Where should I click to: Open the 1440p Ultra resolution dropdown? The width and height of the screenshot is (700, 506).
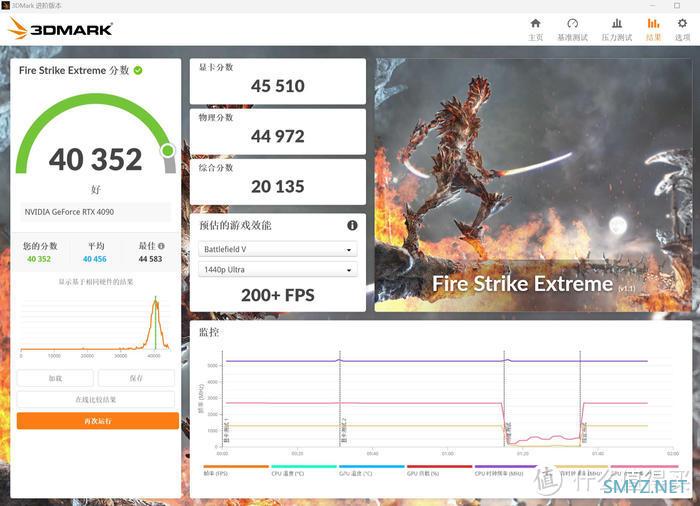click(x=277, y=270)
